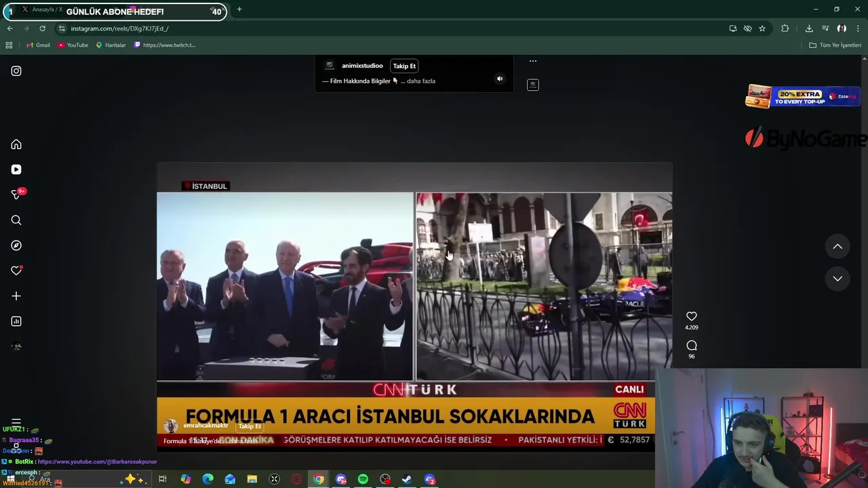This screenshot has width=868, height=488.
Task: Open Instagram messages with unread badge
Action: coord(16,195)
